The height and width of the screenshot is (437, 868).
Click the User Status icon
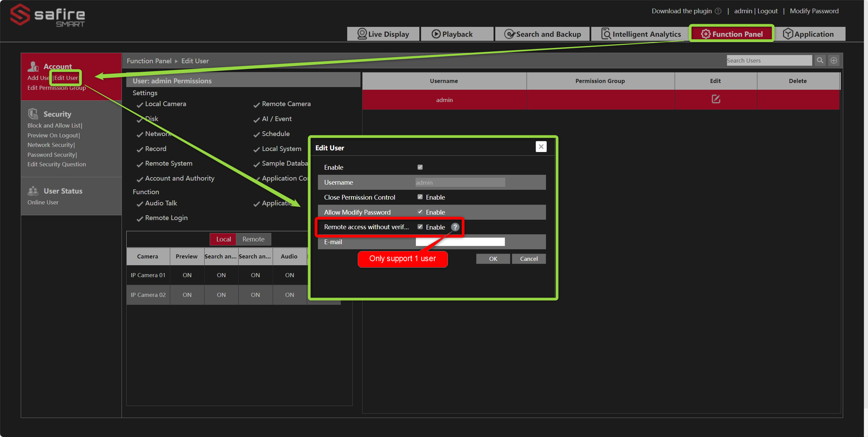pos(33,190)
